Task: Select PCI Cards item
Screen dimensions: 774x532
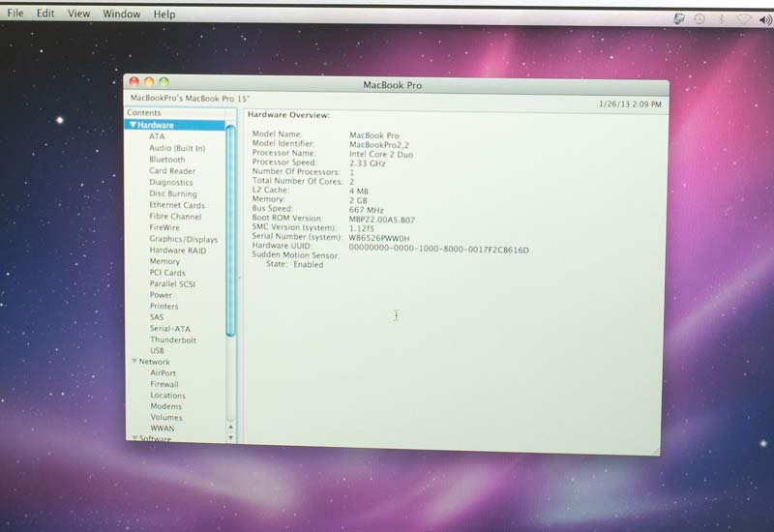Action: coord(167,273)
